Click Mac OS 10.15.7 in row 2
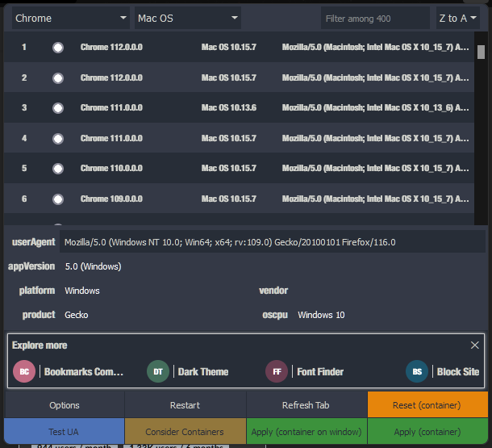 point(229,77)
